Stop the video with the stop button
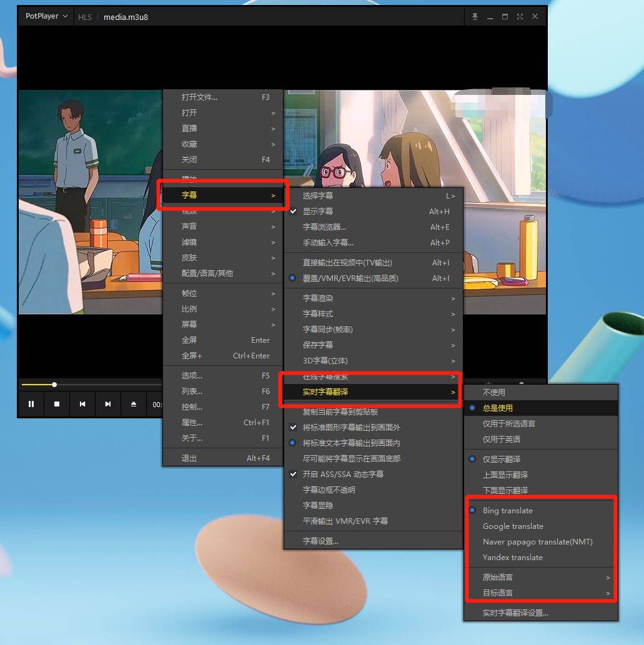The width and height of the screenshot is (644, 645). 57,404
